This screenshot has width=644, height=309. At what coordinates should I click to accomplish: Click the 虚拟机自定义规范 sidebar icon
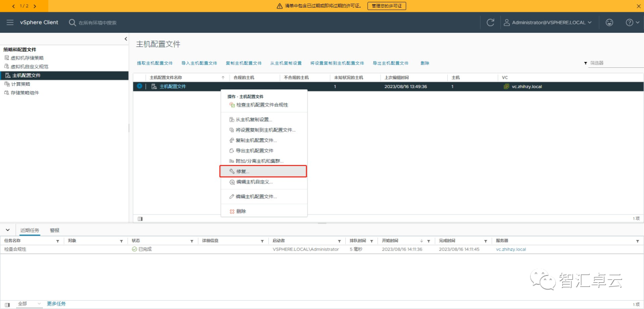(6, 67)
